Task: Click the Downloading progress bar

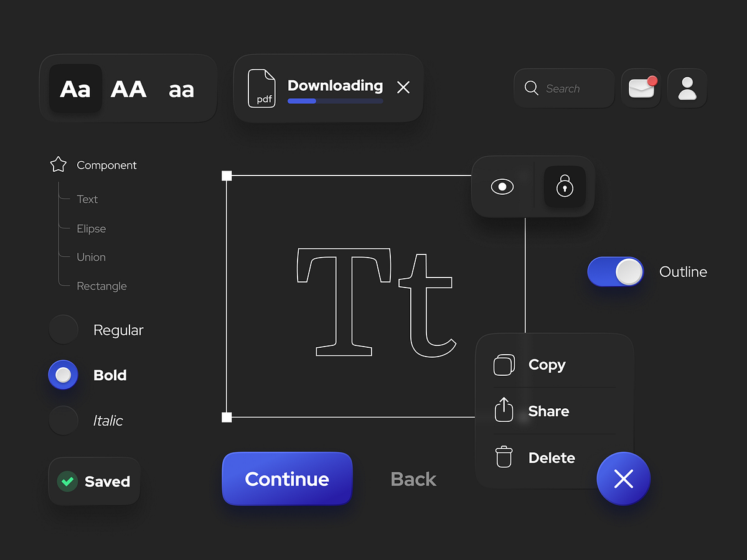Action: point(335,101)
